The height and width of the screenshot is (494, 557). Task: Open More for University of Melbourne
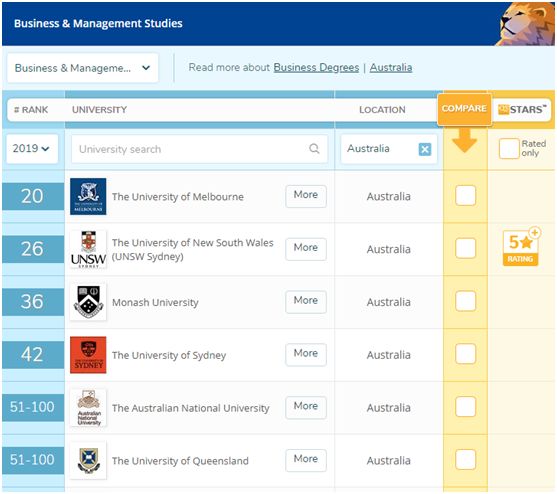click(x=306, y=196)
